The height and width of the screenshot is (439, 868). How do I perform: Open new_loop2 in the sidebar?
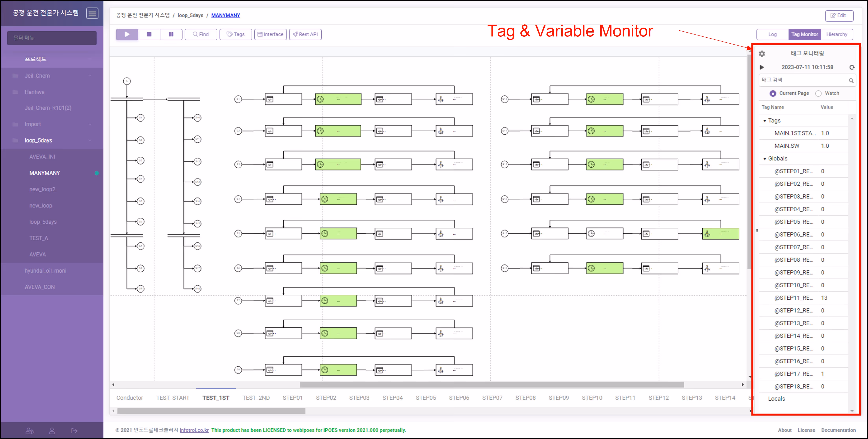42,189
